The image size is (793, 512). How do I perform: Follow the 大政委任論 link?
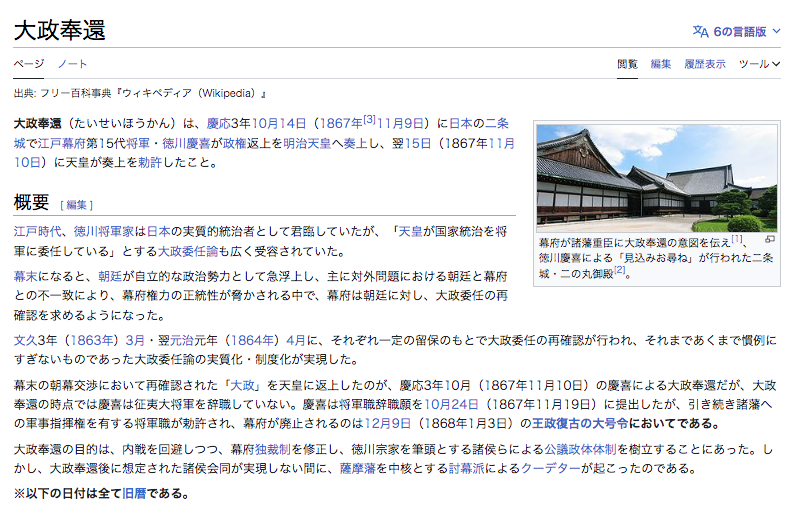[188, 251]
